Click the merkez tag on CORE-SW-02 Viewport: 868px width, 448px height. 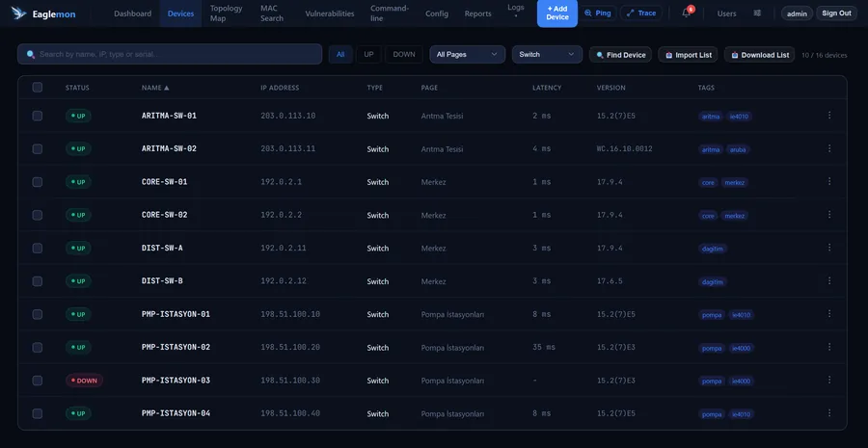[x=735, y=216]
